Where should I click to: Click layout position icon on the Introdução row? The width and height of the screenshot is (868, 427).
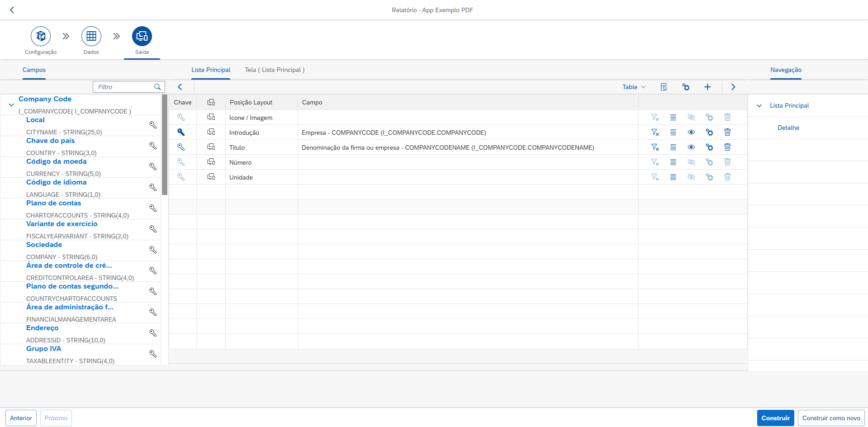[211, 132]
